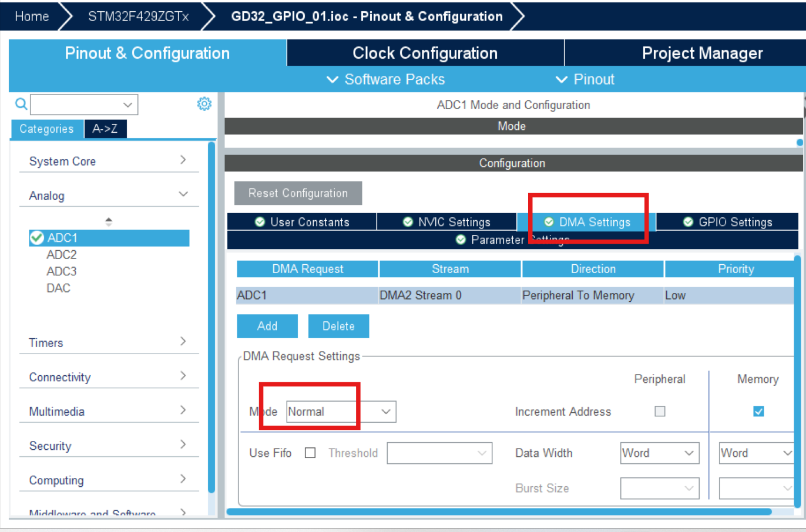Open Memory Data Width Word dropdown
806x532 pixels.
coord(757,453)
